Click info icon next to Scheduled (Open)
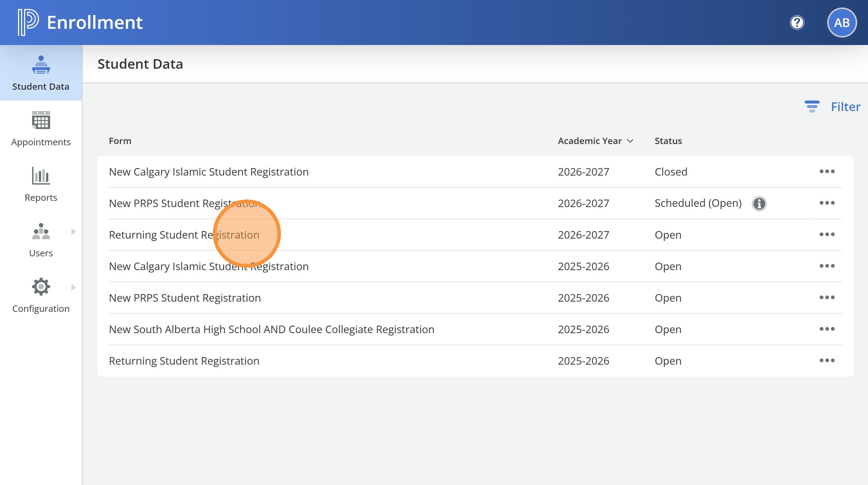 tap(759, 203)
